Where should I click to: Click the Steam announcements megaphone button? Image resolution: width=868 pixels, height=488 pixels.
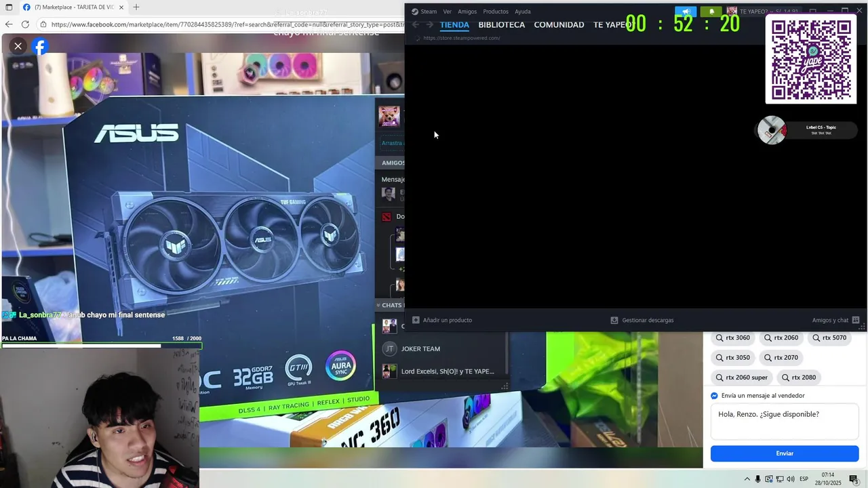[686, 12]
